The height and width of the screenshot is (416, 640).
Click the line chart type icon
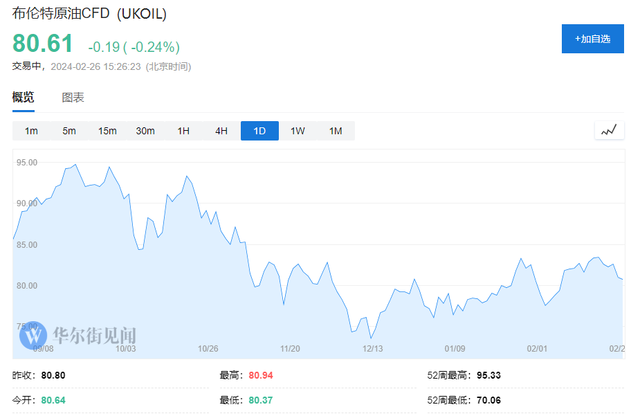[x=609, y=131]
